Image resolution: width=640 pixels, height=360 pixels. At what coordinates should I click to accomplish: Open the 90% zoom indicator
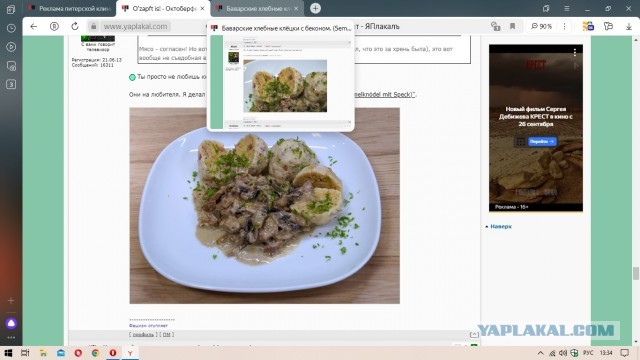(541, 27)
